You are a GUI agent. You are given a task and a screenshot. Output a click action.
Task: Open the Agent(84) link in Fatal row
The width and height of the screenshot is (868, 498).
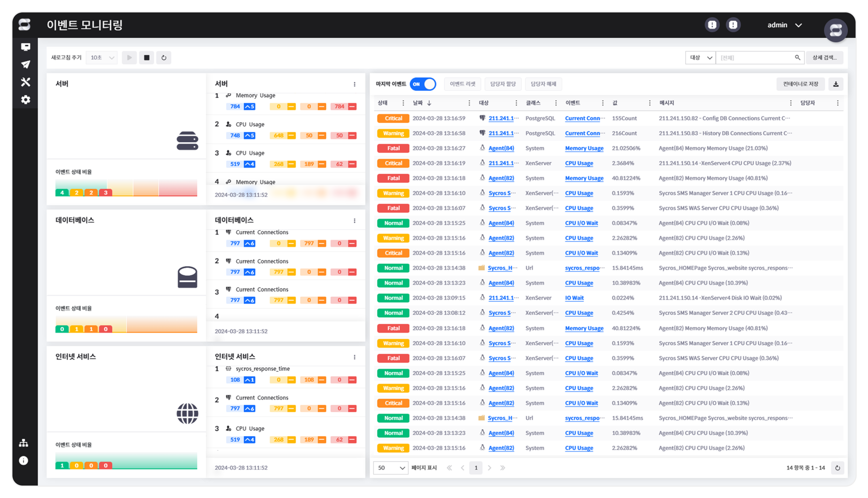(501, 148)
